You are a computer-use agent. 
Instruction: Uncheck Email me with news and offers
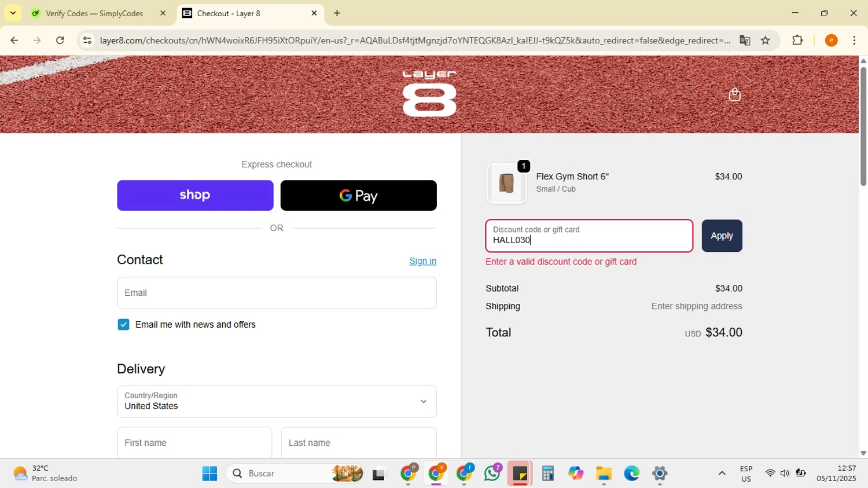[123, 325]
